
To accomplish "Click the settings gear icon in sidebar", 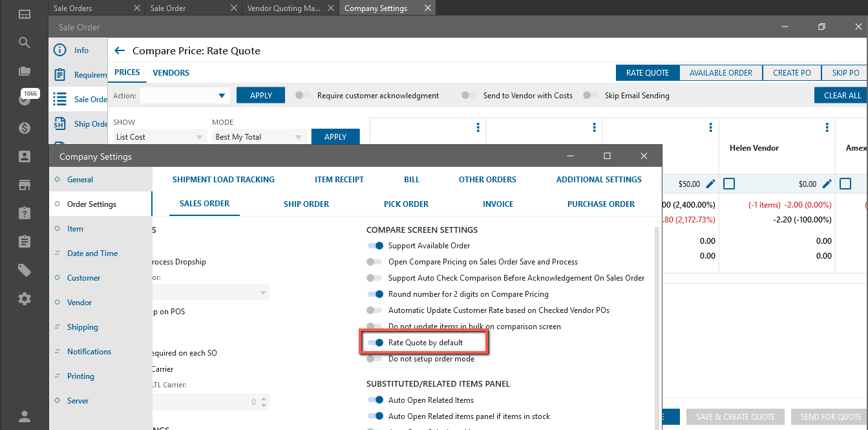I will tap(24, 299).
